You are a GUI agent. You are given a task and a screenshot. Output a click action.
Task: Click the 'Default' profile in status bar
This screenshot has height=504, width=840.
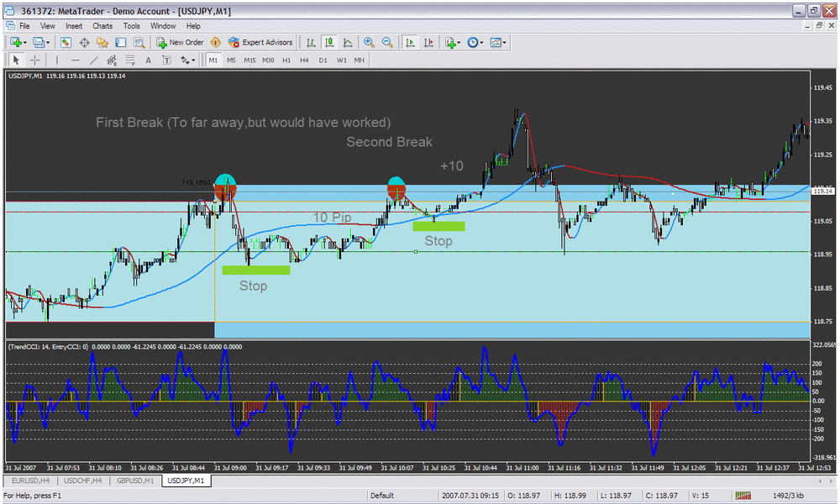pos(382,496)
